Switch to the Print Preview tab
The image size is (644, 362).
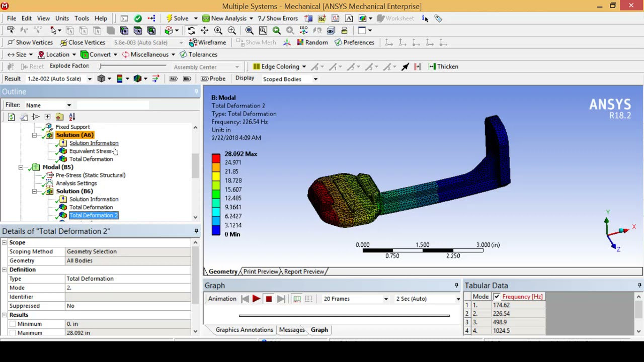click(x=260, y=271)
